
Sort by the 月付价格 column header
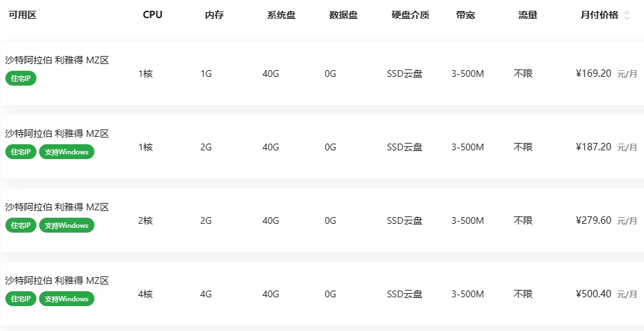coord(599,16)
